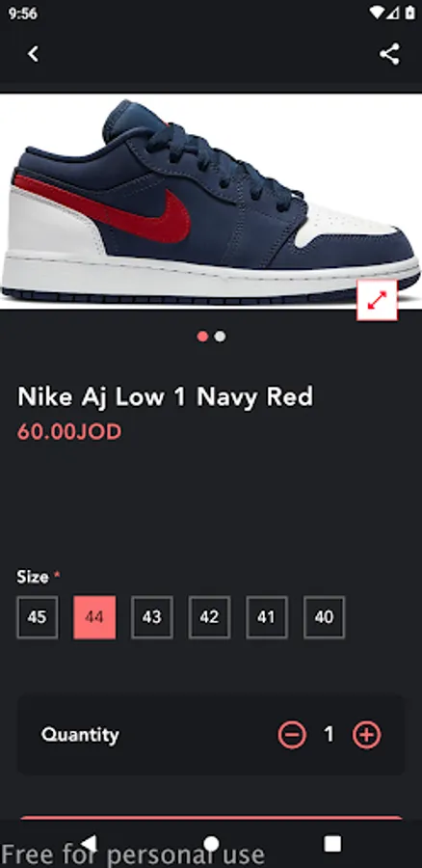Expand the shoe image to fullscreen
The height and width of the screenshot is (868, 422).
(x=377, y=300)
